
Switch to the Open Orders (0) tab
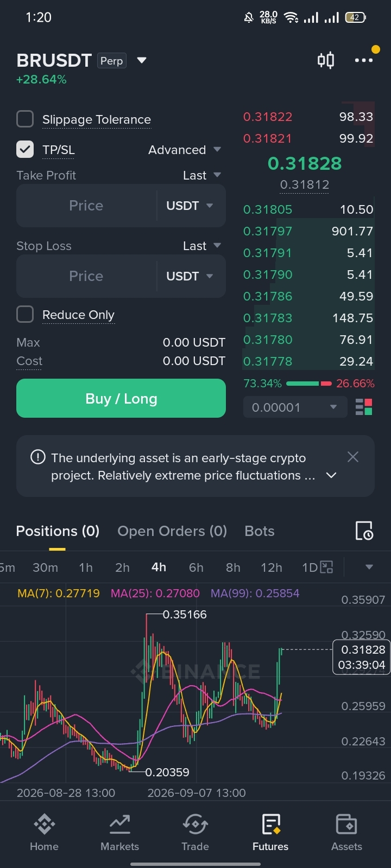tap(172, 531)
